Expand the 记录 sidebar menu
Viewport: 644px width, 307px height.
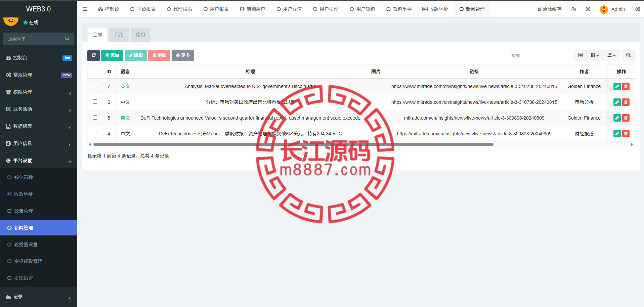[x=39, y=297]
